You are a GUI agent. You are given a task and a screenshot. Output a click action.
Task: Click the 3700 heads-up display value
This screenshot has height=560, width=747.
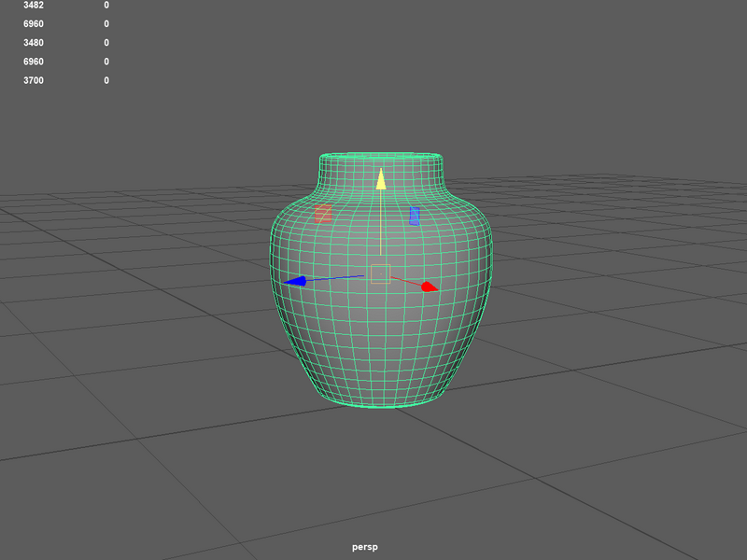point(34,80)
